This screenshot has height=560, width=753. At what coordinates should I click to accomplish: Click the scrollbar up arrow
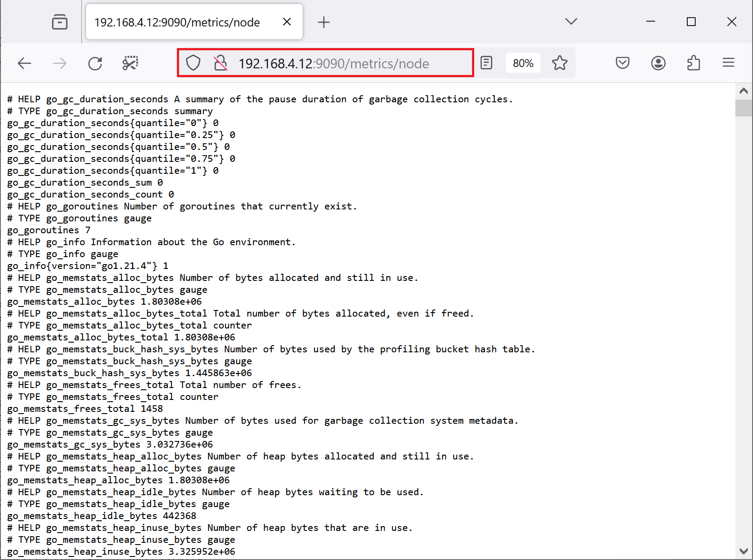(744, 91)
